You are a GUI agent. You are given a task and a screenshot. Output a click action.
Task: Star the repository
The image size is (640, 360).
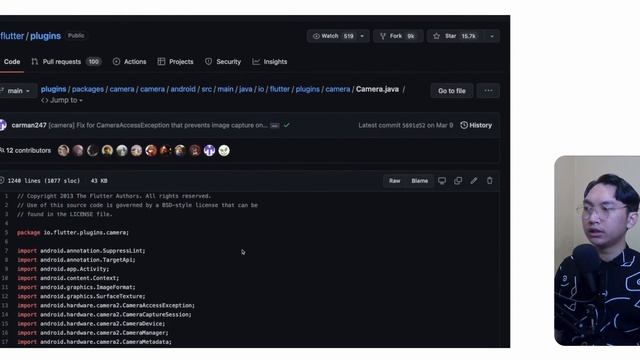coord(456,36)
